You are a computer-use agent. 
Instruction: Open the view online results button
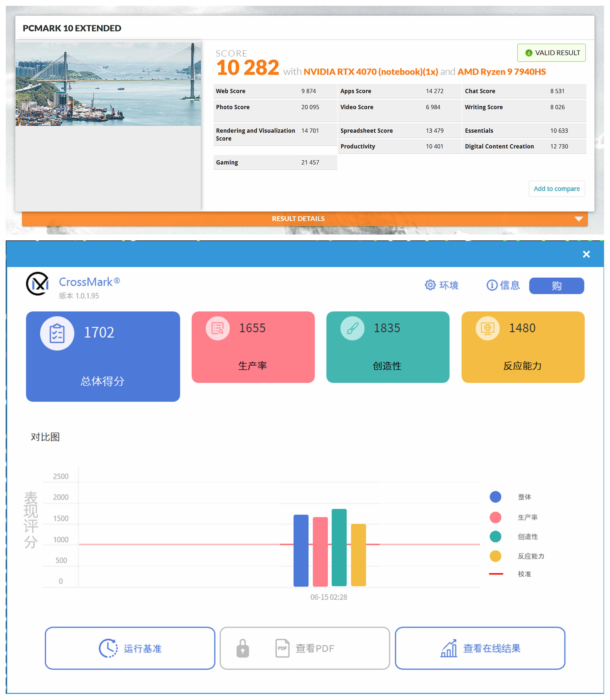[x=480, y=648]
